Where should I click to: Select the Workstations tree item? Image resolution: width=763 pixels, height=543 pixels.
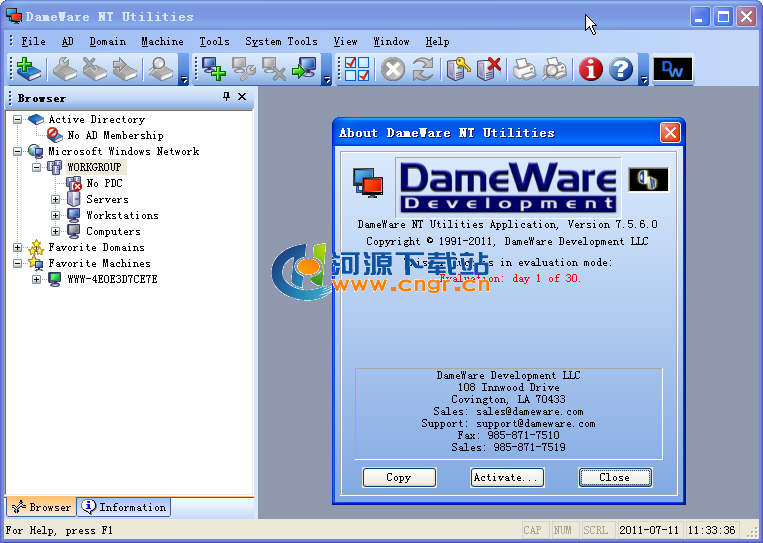[122, 216]
